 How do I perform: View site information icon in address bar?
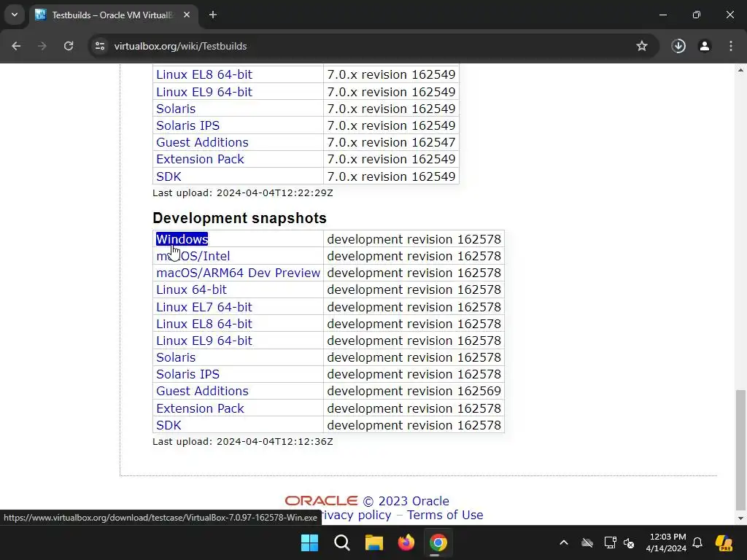pos(99,46)
